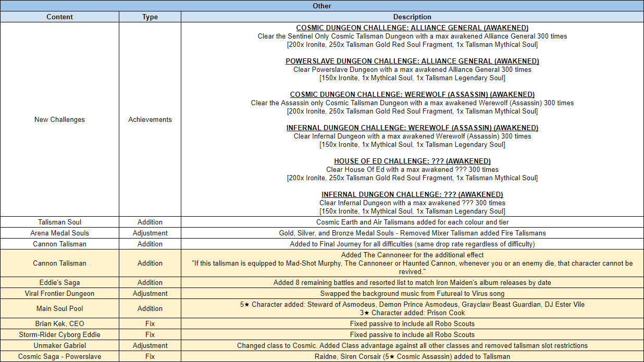Select the 'New Challenges' content cell
644x362 pixels.
[59, 119]
